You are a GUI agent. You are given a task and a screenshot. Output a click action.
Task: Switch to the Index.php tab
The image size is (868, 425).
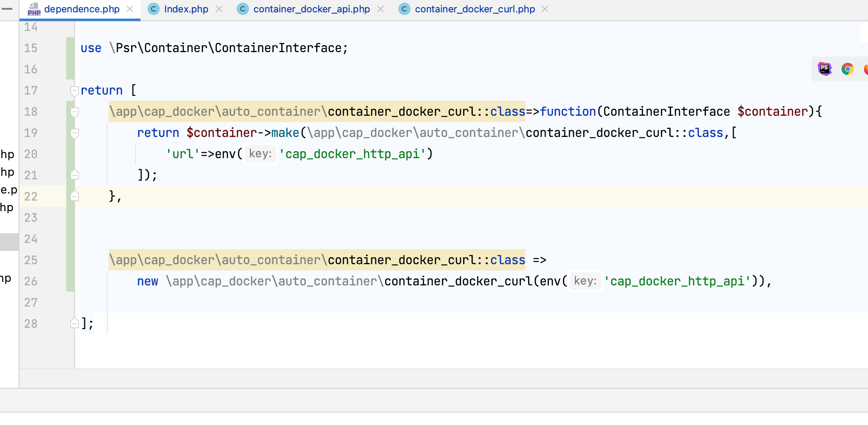tap(186, 9)
